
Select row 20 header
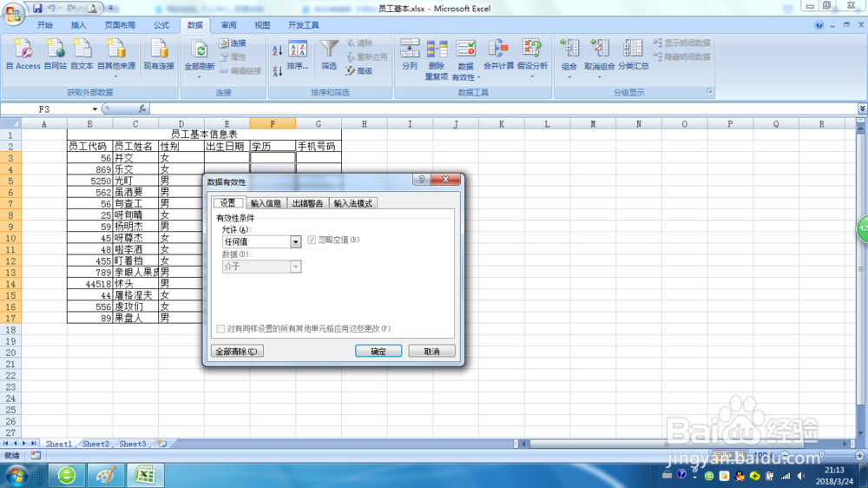[x=10, y=353]
